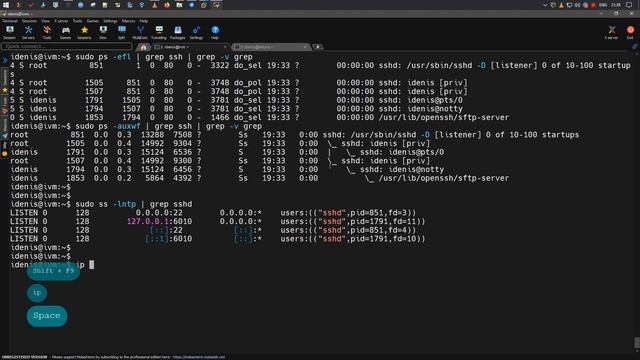The image size is (640, 360).
Task: Show hidden system tray icons chevron
Action: (x=545, y=5)
